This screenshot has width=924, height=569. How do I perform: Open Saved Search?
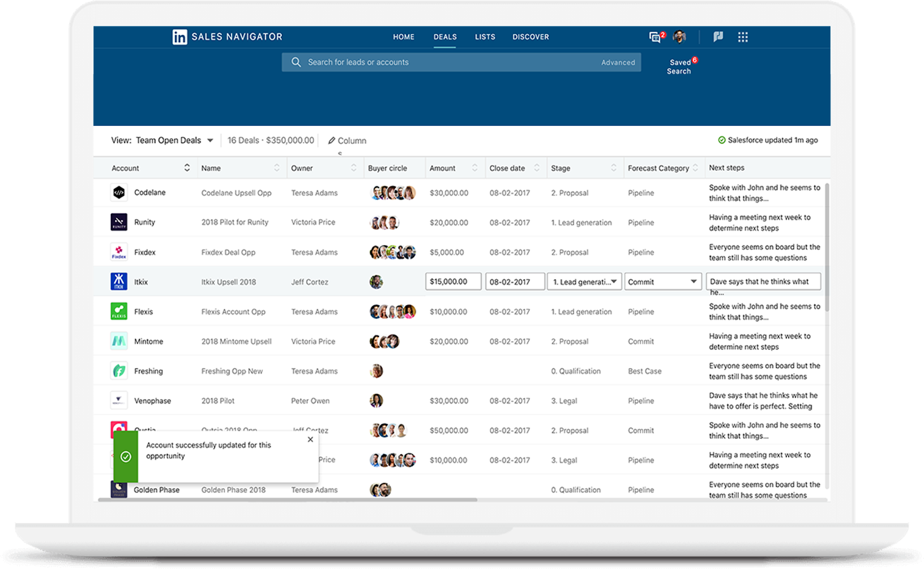point(680,66)
